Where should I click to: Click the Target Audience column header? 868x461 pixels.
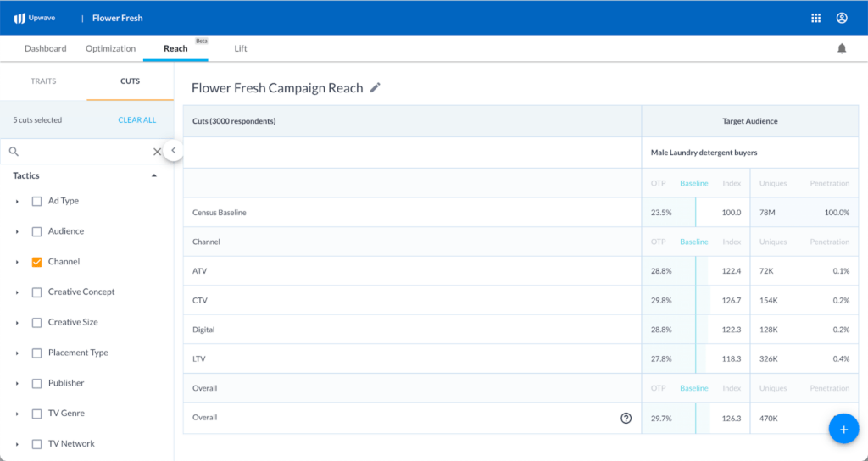pos(749,121)
